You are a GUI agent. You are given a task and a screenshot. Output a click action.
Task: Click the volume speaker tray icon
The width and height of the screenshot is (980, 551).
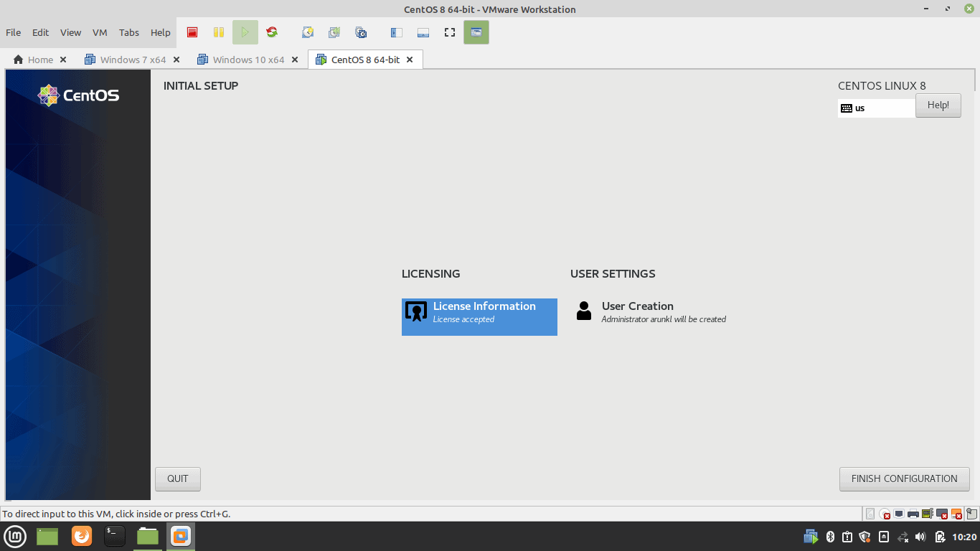point(920,537)
